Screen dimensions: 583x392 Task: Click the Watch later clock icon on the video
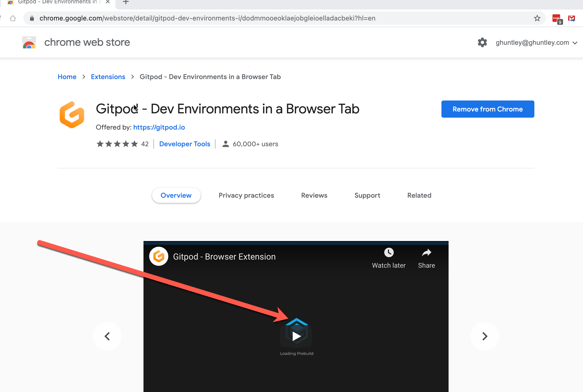point(389,252)
